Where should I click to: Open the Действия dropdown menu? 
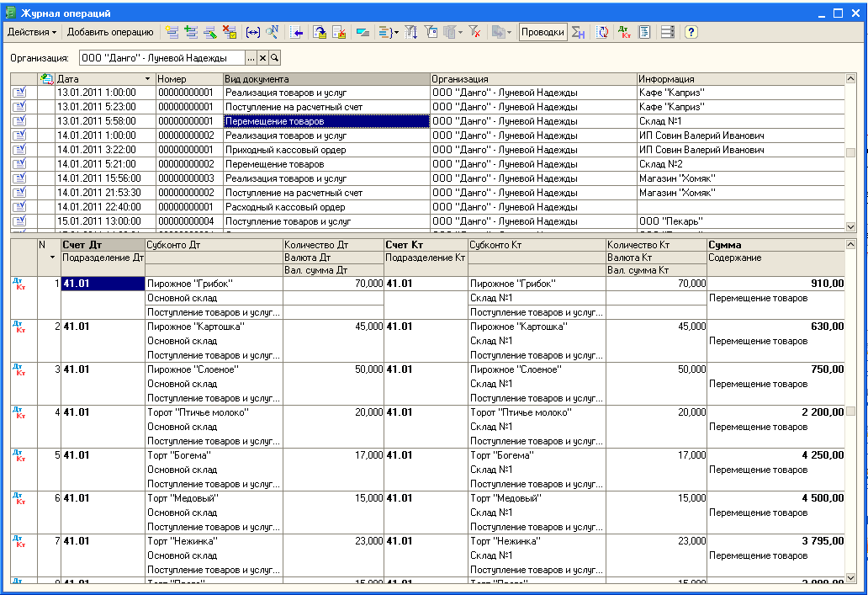pos(32,32)
